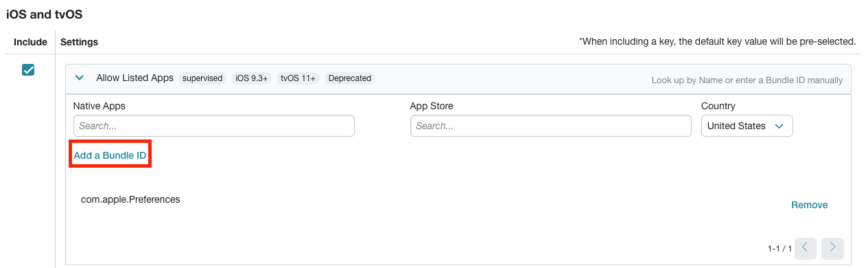The width and height of the screenshot is (868, 268).
Task: Focus the Native Apps search field
Action: [x=213, y=126]
